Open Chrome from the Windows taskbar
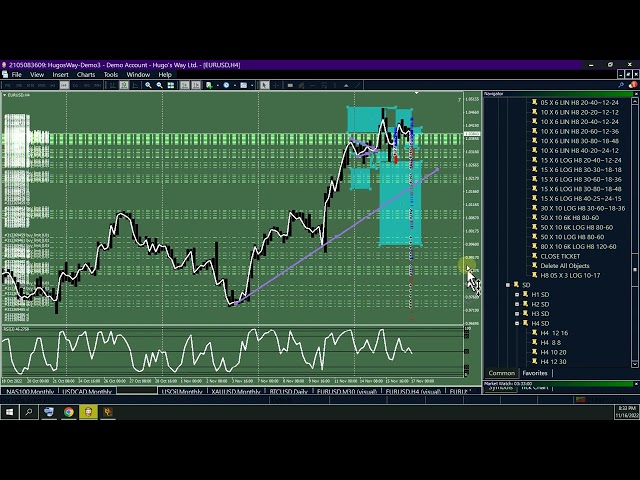 point(69,412)
